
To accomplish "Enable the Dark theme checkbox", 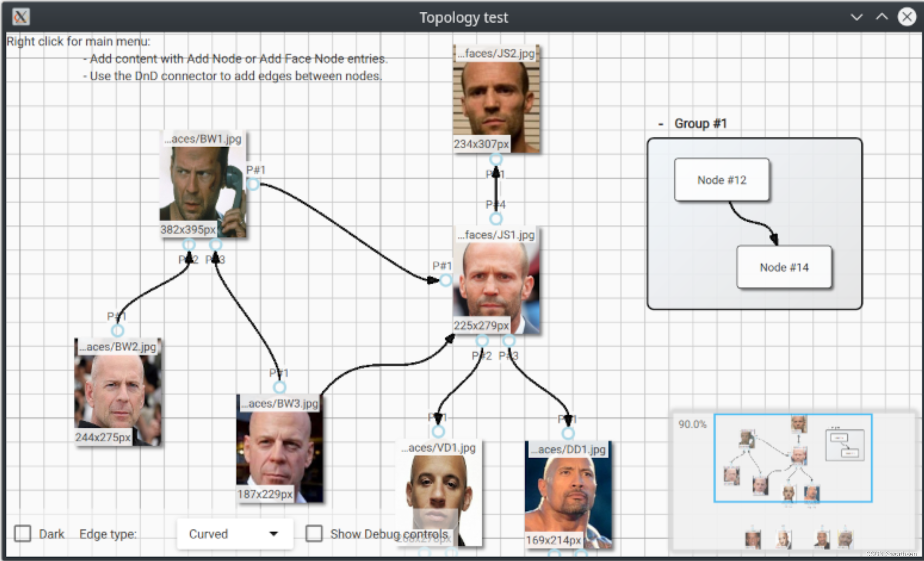I will [x=22, y=533].
